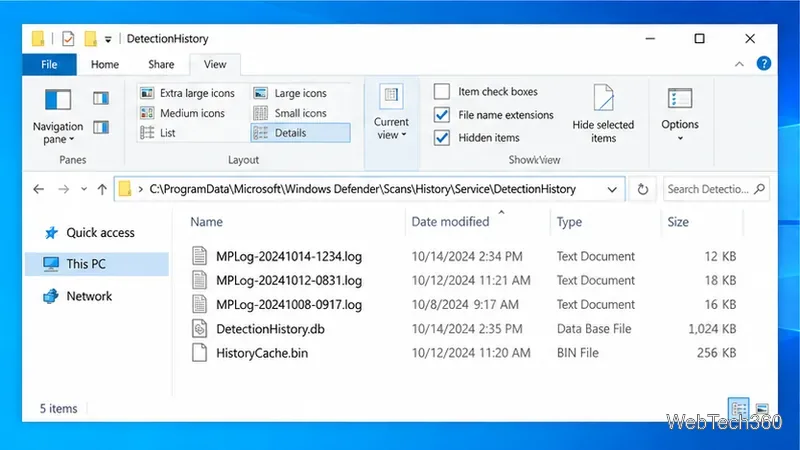The width and height of the screenshot is (800, 450).
Task: Sort by Name column header
Action: point(206,222)
